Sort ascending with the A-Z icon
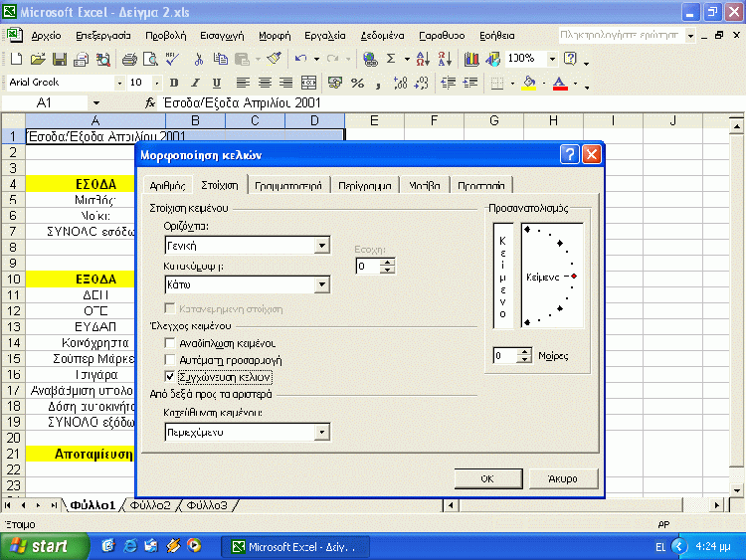Viewport: 746px width, 560px height. tap(423, 59)
